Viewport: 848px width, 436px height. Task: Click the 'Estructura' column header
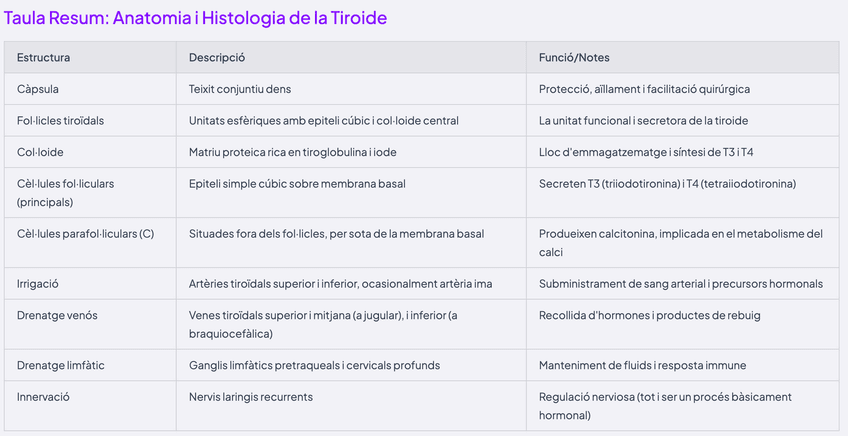(43, 58)
